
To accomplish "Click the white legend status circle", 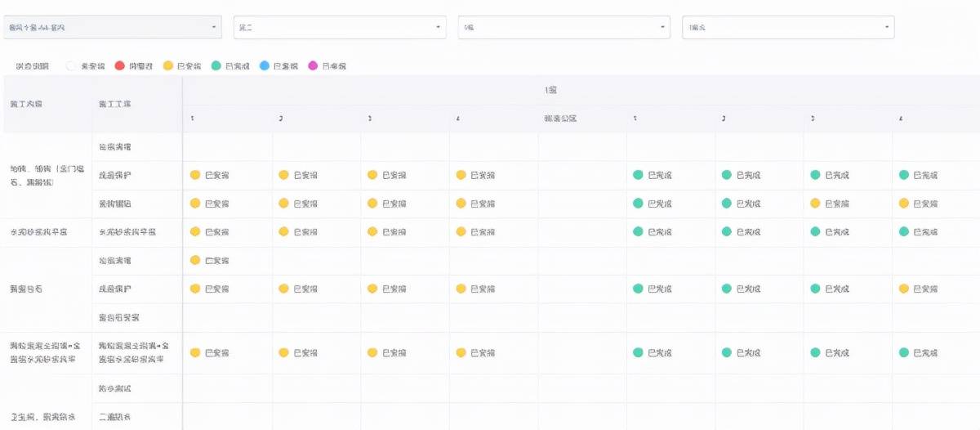I will 71,65.
